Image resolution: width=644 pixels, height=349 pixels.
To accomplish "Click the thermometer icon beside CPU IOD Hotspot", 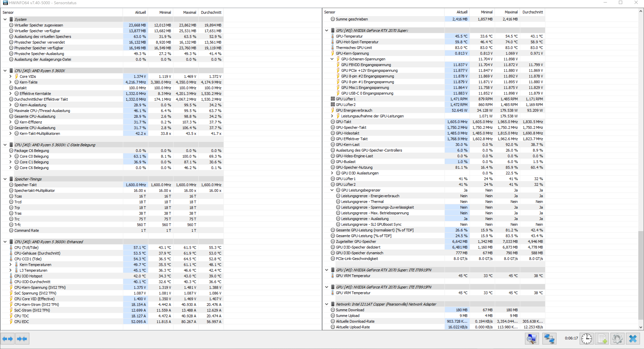I will (11, 276).
